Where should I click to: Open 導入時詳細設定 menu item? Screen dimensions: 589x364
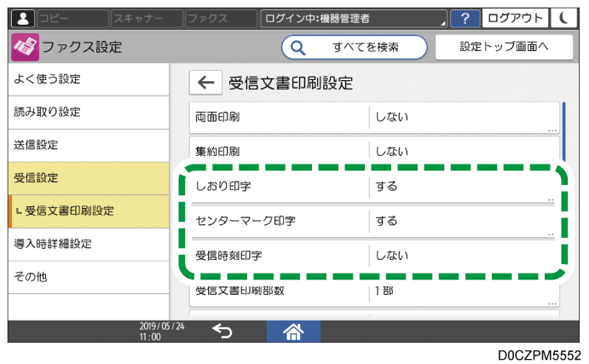point(89,244)
